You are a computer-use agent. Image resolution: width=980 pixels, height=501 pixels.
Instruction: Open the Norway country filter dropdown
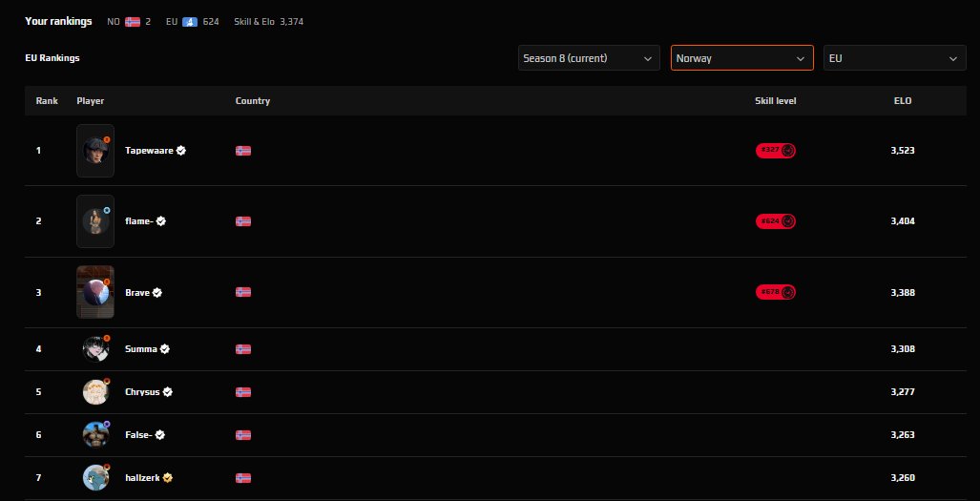(x=741, y=58)
